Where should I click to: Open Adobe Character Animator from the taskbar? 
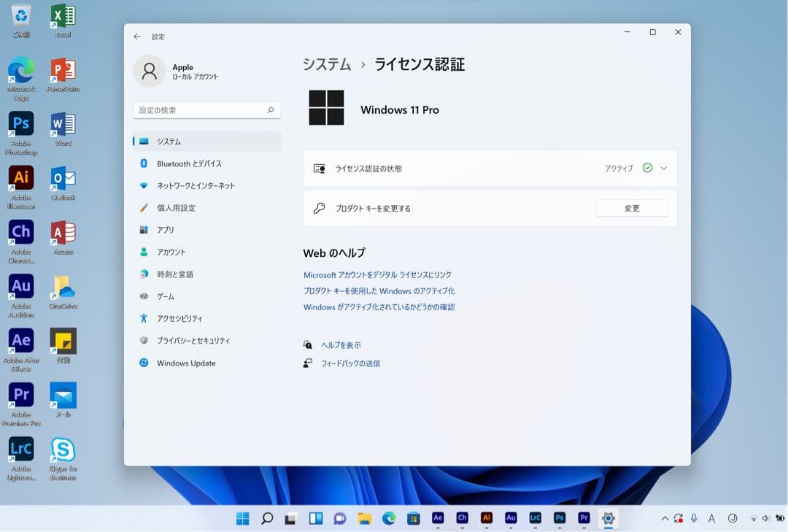tap(462, 518)
